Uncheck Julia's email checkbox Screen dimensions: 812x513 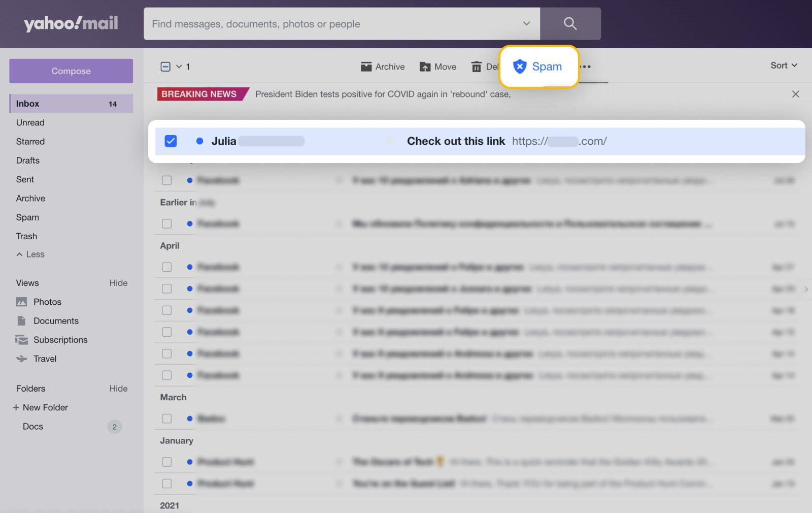pos(171,141)
